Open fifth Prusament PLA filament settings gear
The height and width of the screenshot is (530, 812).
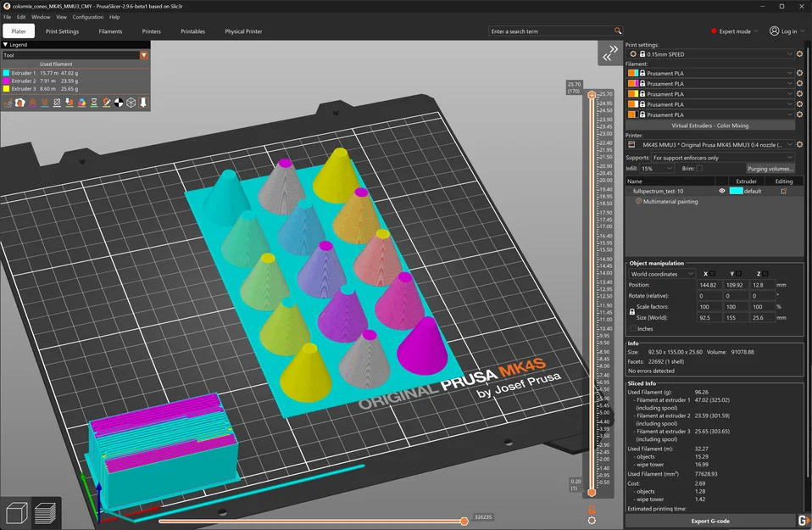(799, 114)
